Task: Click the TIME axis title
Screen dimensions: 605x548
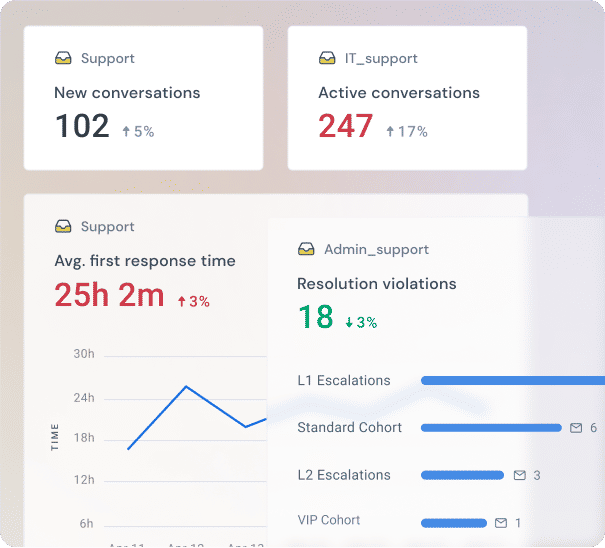Action: tap(55, 437)
